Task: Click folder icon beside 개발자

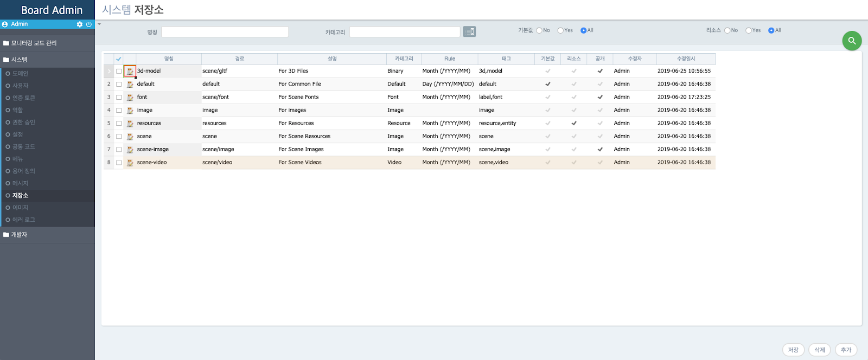Action: pos(6,235)
